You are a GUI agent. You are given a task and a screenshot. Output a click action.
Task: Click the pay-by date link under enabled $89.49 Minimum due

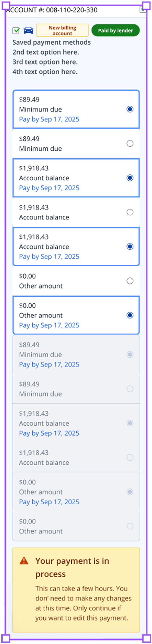pyautogui.click(x=49, y=119)
